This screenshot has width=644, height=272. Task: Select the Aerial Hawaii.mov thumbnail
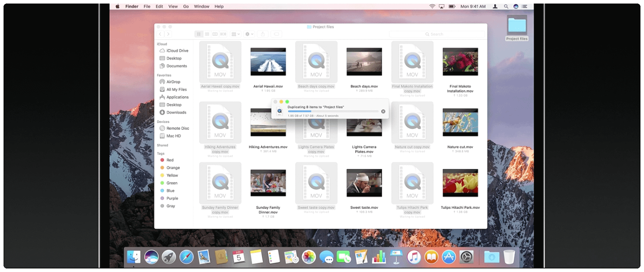268,62
